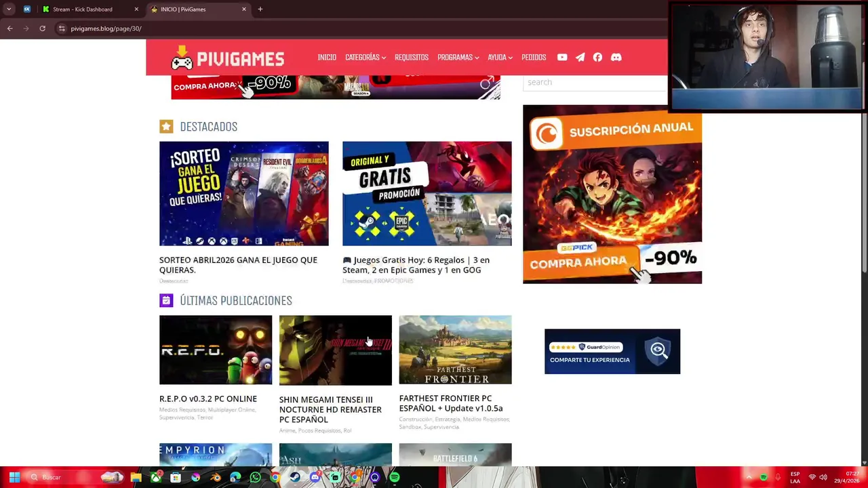Click the Original y Gratis promoción thumbnail
This screenshot has height=488, width=868.
[427, 194]
